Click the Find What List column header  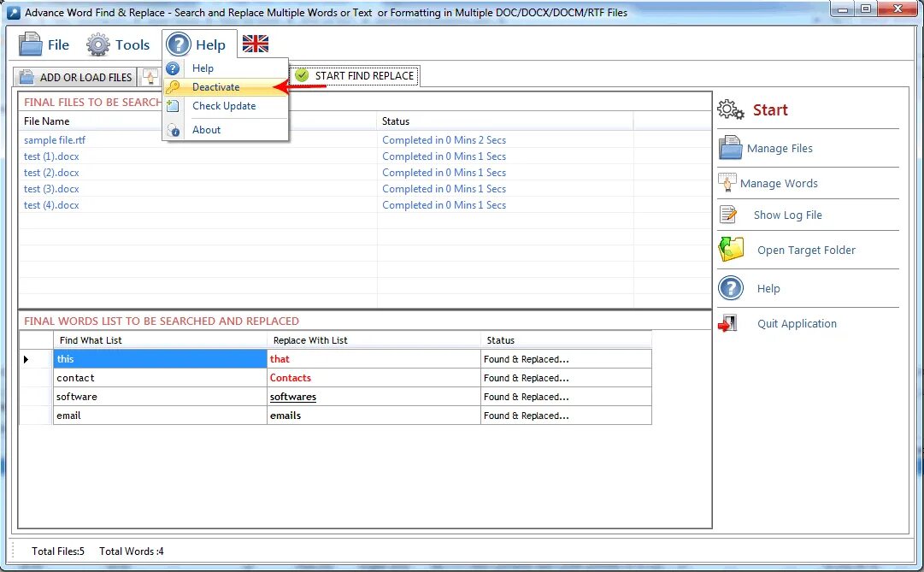(160, 340)
